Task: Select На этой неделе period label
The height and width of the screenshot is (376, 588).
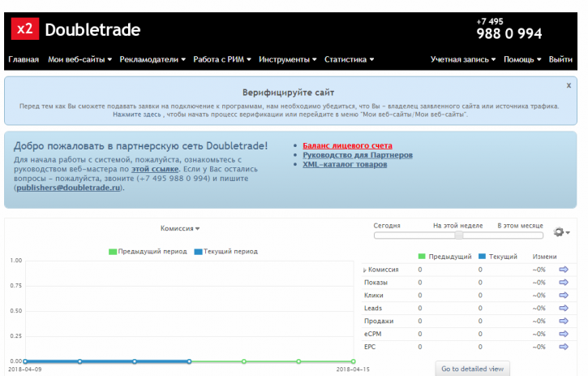Action: (458, 226)
